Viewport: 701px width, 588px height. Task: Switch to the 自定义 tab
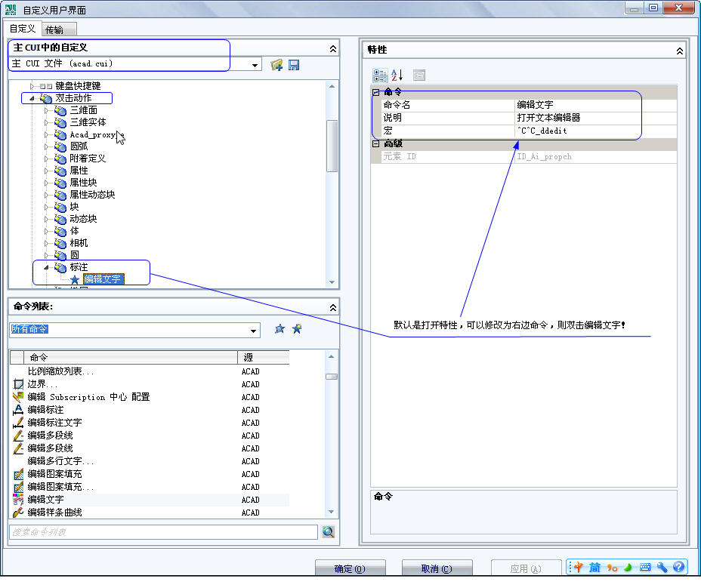[23, 29]
